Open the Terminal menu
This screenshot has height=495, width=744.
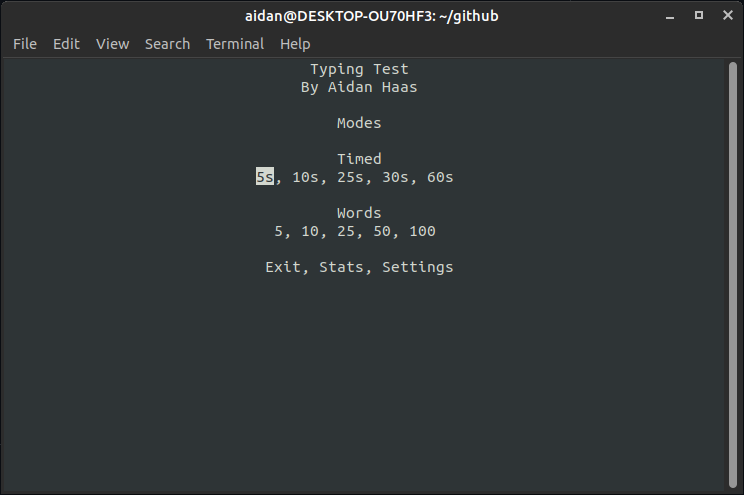[x=235, y=44]
